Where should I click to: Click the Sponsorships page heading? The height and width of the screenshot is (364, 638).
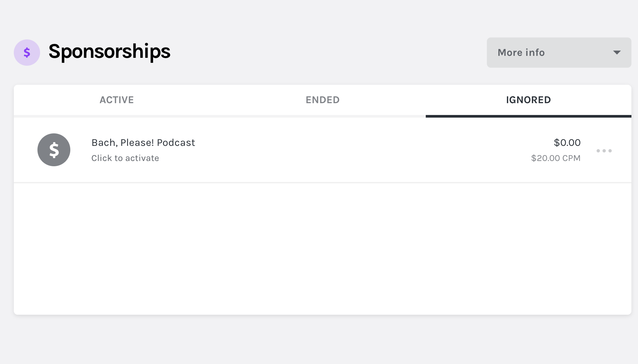tap(109, 52)
